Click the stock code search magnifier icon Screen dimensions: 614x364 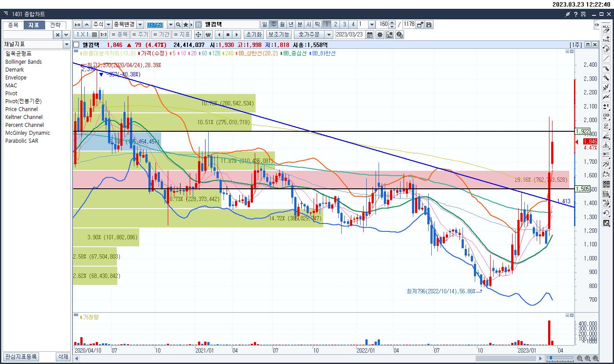click(x=179, y=25)
